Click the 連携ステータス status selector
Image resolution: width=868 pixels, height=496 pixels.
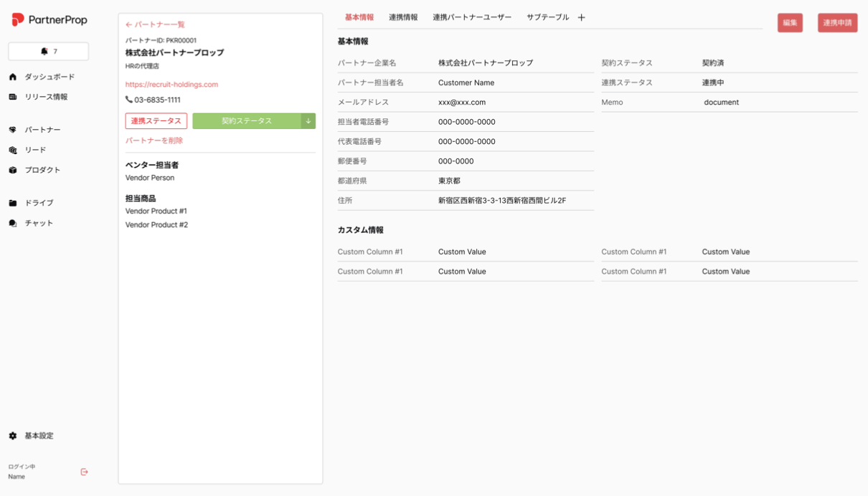[x=156, y=120]
